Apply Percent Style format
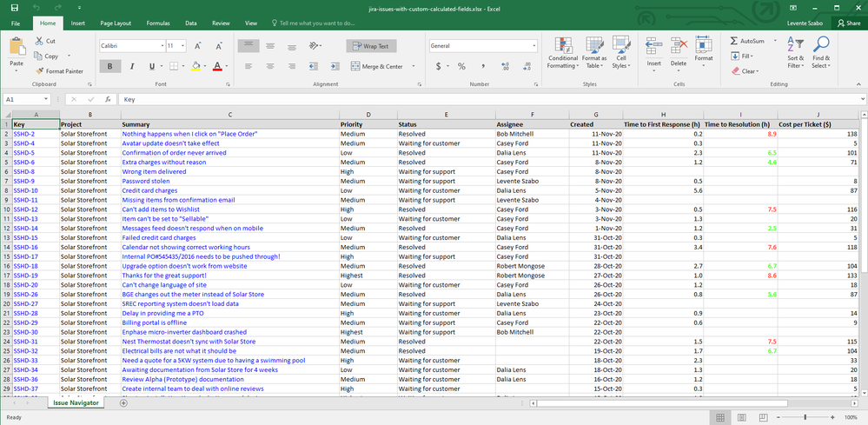868x425 pixels. (461, 66)
